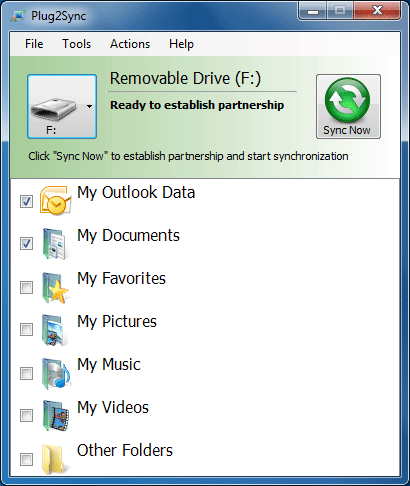
Task: Open the File menu
Action: point(34,44)
